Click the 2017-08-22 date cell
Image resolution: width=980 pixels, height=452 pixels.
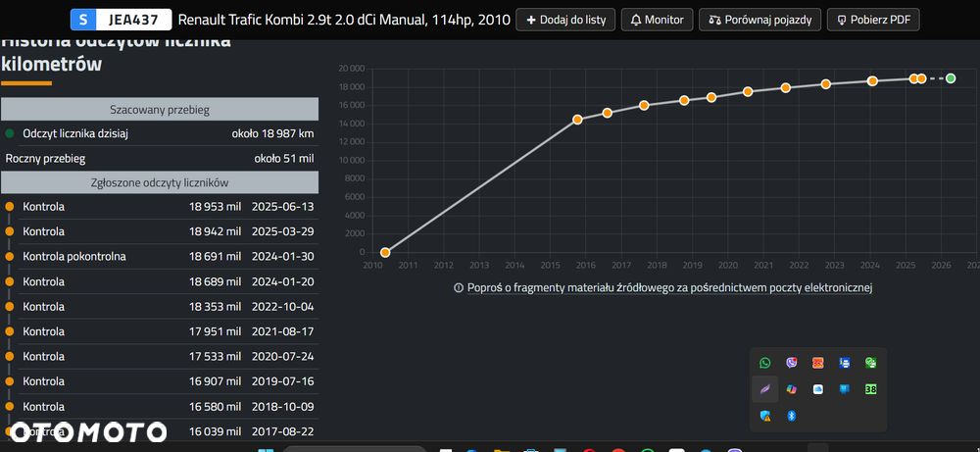point(282,431)
